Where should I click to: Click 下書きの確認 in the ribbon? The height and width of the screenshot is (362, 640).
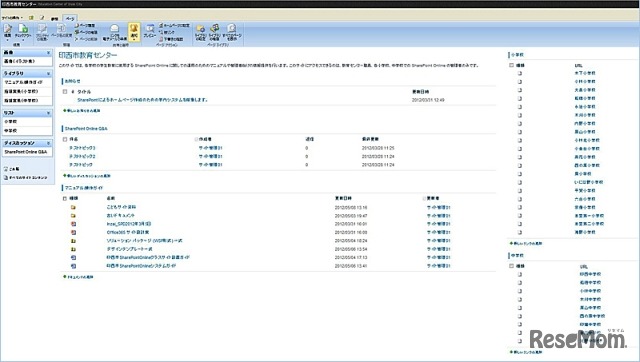point(171,39)
